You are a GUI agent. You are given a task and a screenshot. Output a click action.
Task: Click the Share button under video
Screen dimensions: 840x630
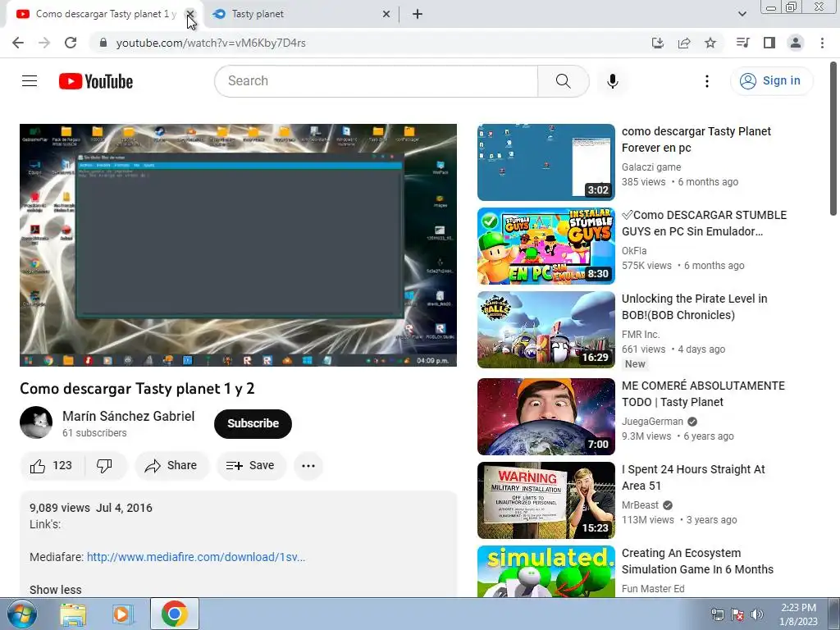[x=172, y=466]
